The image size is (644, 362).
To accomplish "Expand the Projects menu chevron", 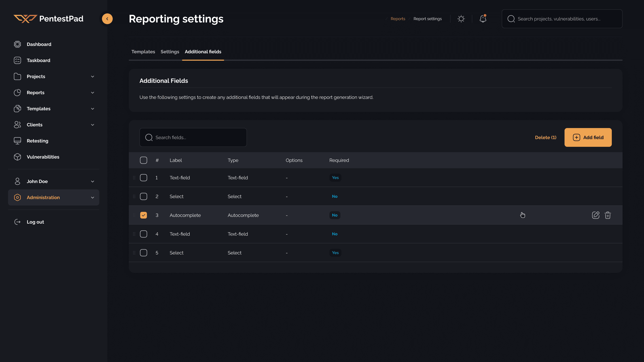I will [93, 76].
